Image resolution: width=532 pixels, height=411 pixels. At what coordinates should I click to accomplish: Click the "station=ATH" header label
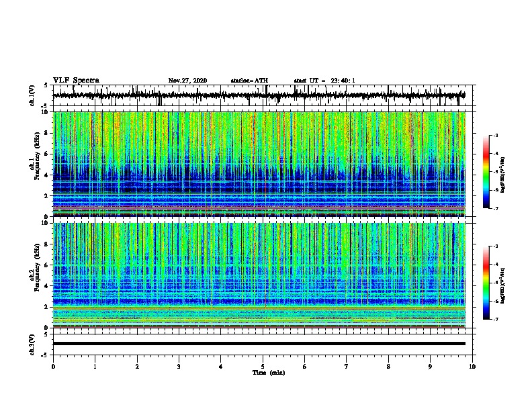click(x=249, y=81)
